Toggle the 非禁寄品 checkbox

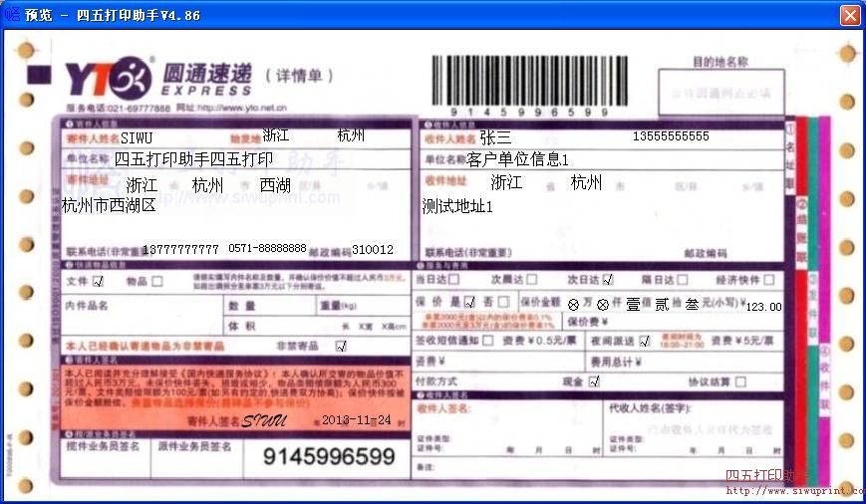(342, 346)
